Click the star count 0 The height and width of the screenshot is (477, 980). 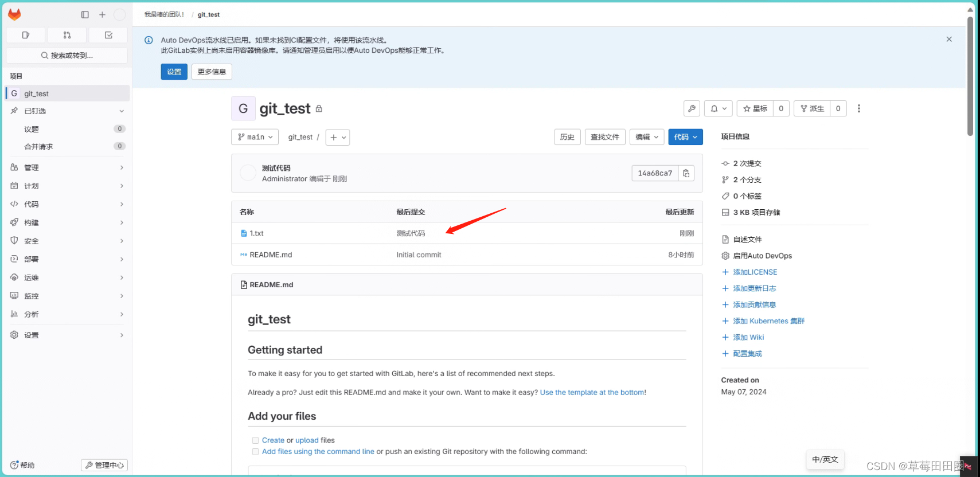[781, 108]
